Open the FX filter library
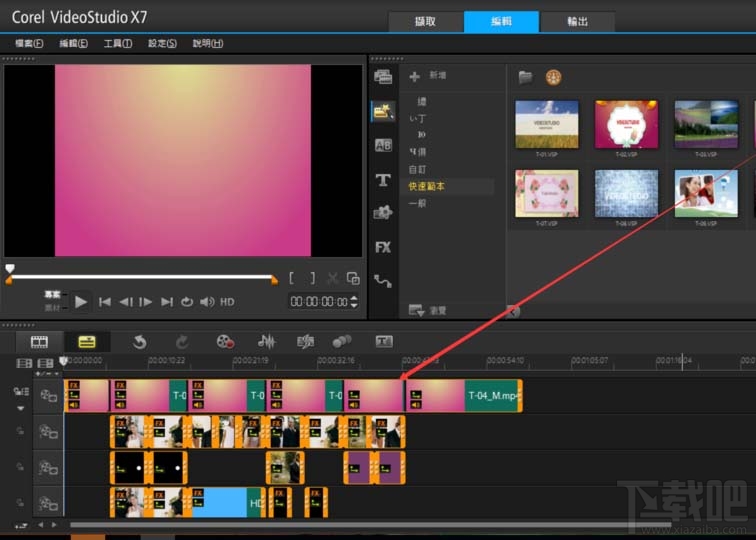Image resolution: width=756 pixels, height=540 pixels. [x=382, y=246]
